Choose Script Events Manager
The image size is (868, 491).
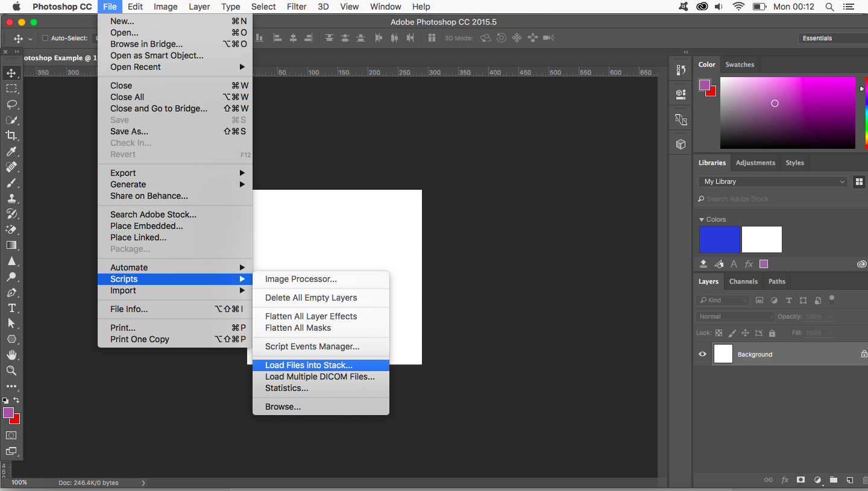(x=321, y=346)
